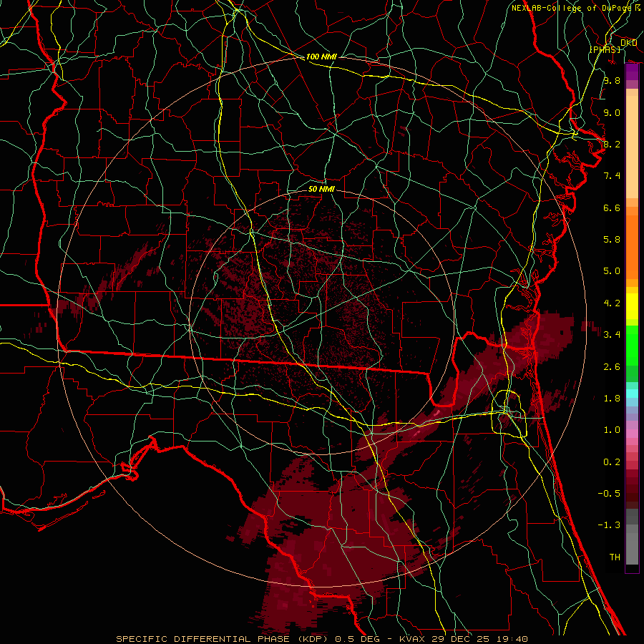
Task: Click the 9.8 value on the legend
Action: click(x=611, y=81)
